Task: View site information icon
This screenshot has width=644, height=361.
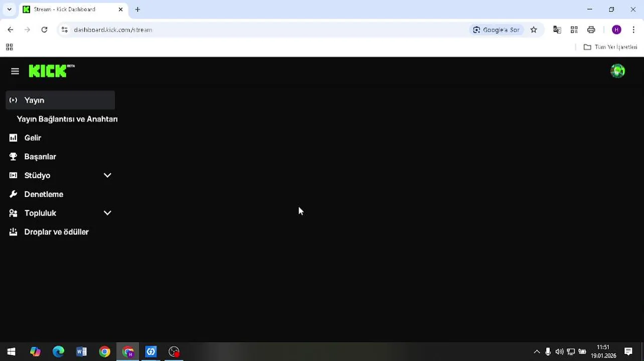Action: pos(64,30)
